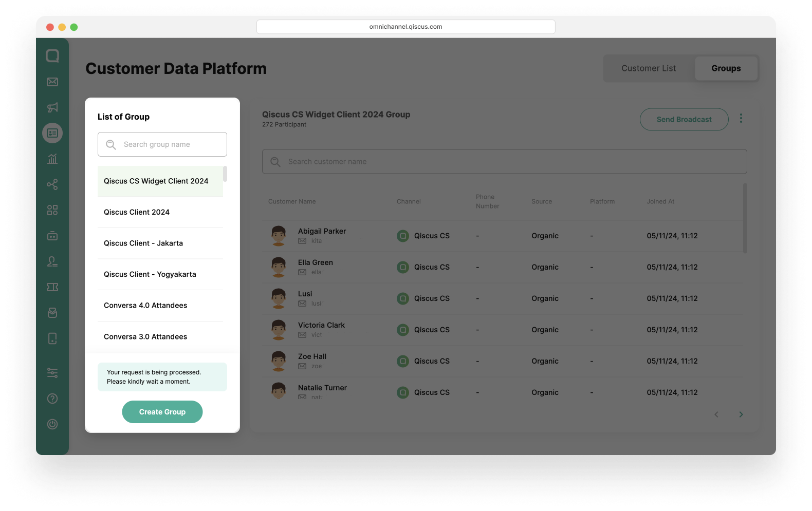Click the request being processed notice
This screenshot has height=511, width=812.
point(162,377)
